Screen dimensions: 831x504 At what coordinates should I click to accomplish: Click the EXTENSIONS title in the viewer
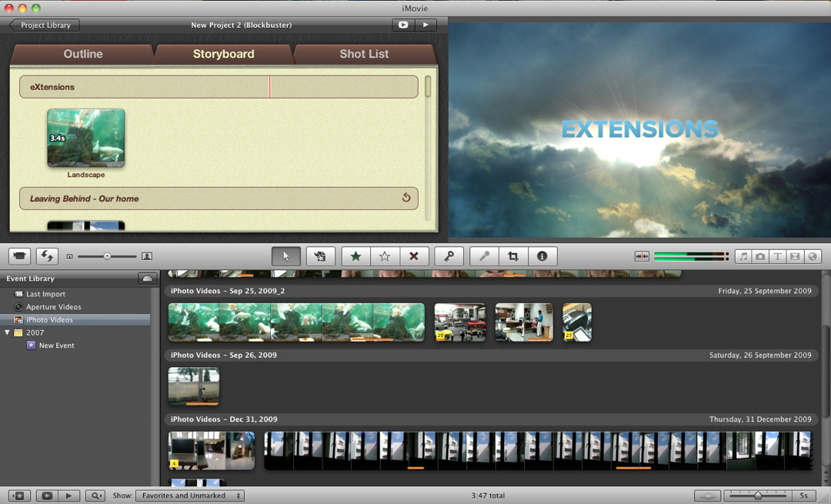pos(639,129)
